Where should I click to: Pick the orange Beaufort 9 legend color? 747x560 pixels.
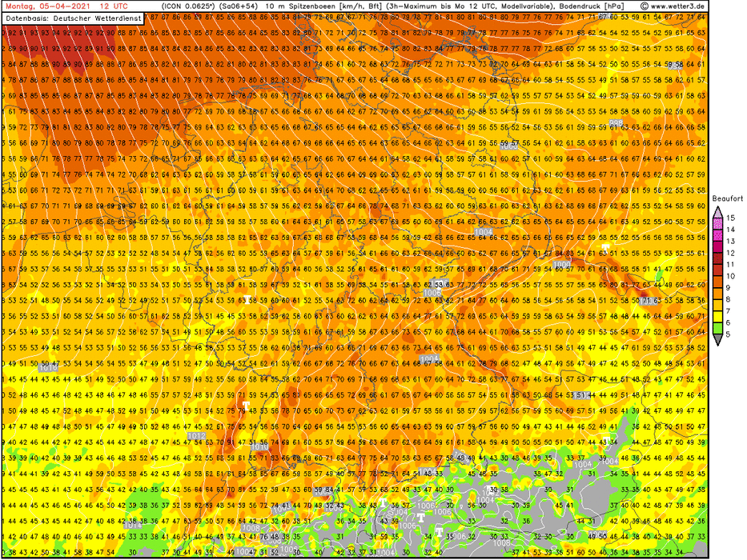[x=718, y=282]
